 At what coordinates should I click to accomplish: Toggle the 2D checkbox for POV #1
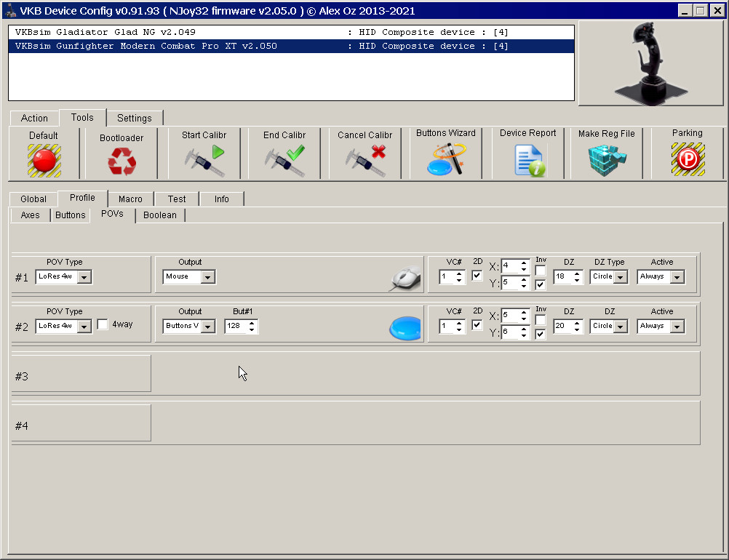point(477,276)
